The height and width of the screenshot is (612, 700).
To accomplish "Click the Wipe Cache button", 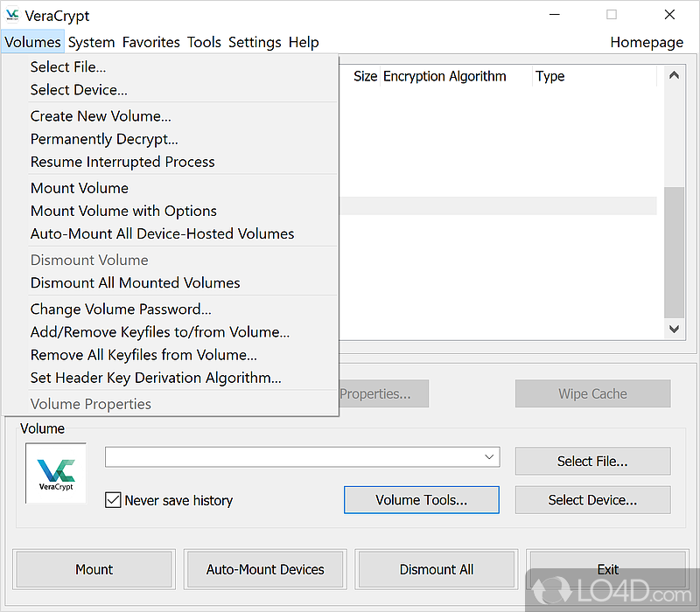I will pos(592,394).
